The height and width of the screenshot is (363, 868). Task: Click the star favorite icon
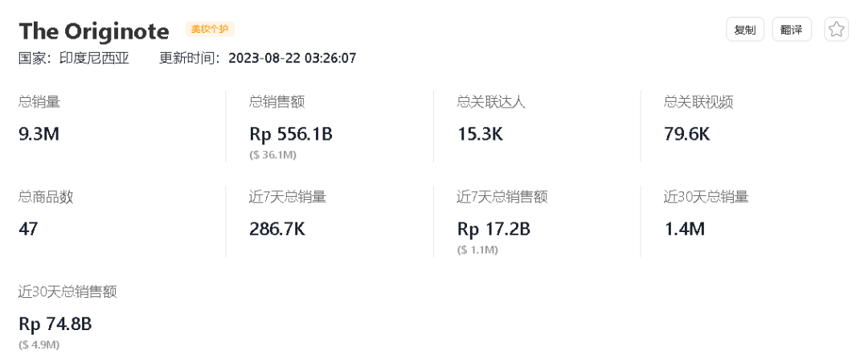pos(837,30)
